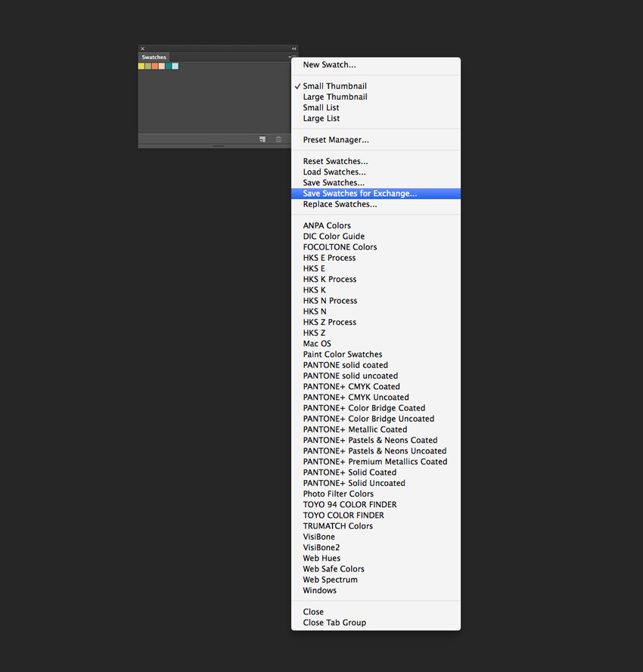The height and width of the screenshot is (672, 643).
Task: Collapse Swatches panel with double-arrow icon
Action: coord(294,48)
